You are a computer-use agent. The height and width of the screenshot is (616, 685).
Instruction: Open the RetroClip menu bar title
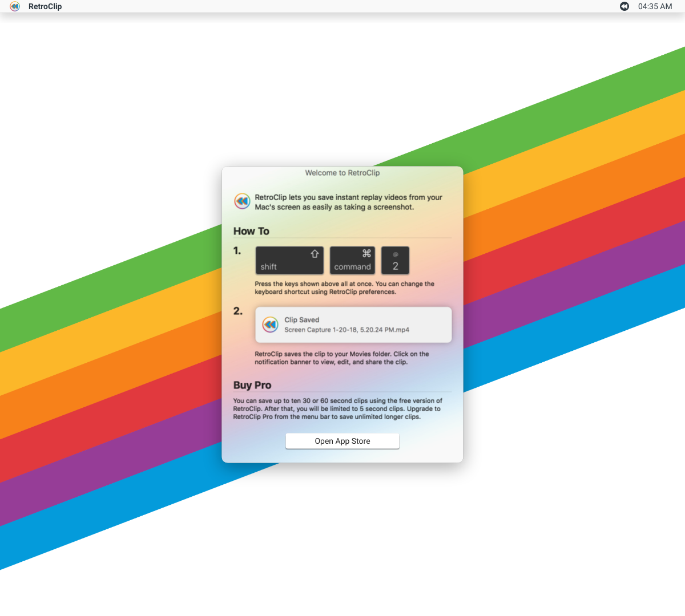[x=45, y=6]
